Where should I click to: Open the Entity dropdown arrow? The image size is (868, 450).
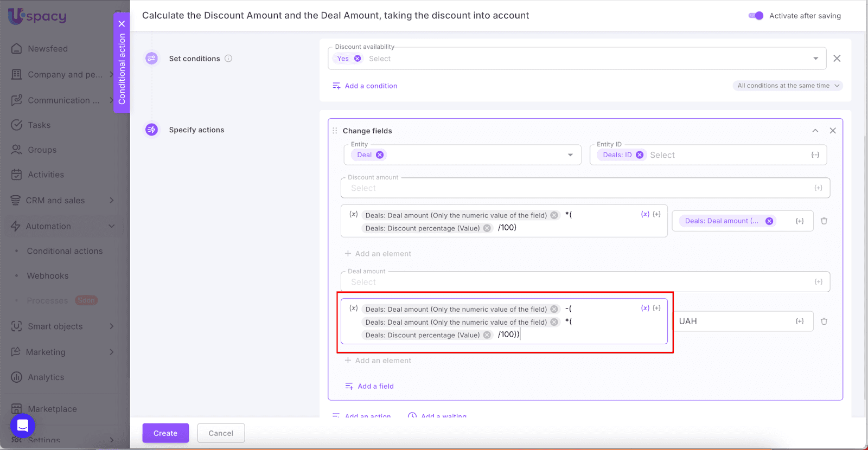570,155
